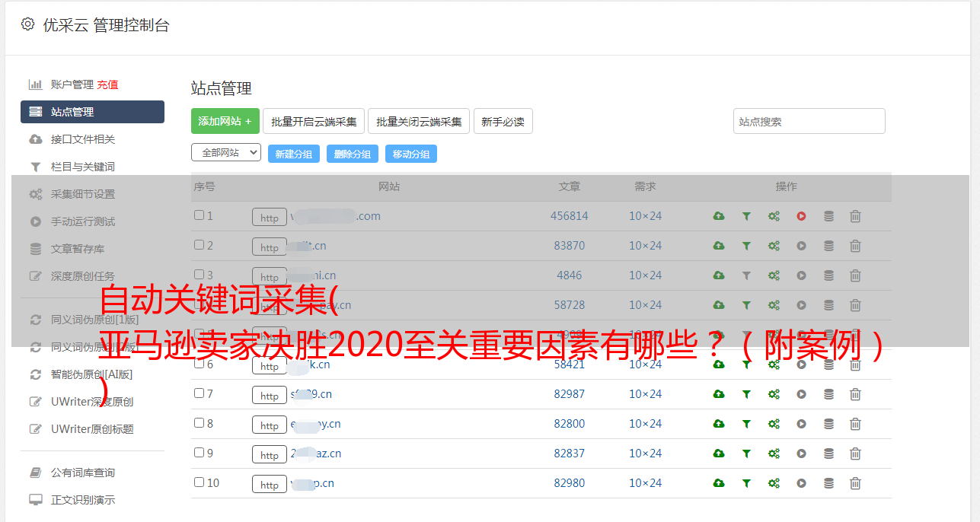The width and height of the screenshot is (980, 522).
Task: Click article count 82980 in row 10
Action: (570, 483)
